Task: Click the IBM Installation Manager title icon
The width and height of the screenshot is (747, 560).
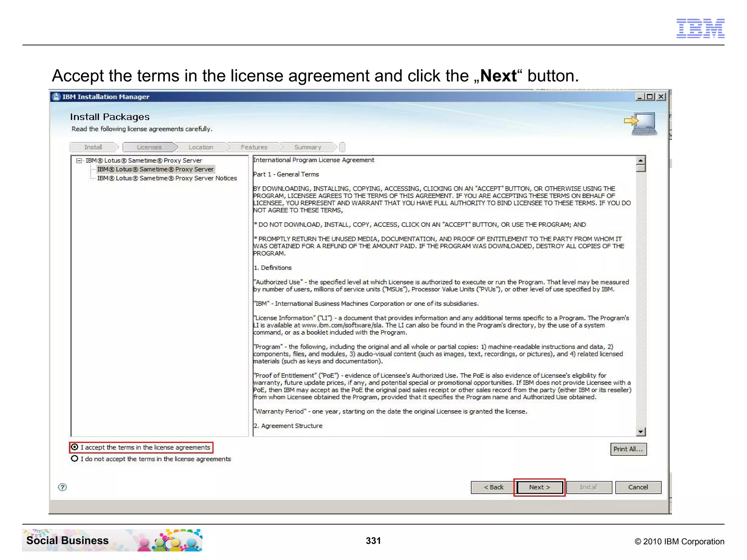Action: [x=56, y=97]
